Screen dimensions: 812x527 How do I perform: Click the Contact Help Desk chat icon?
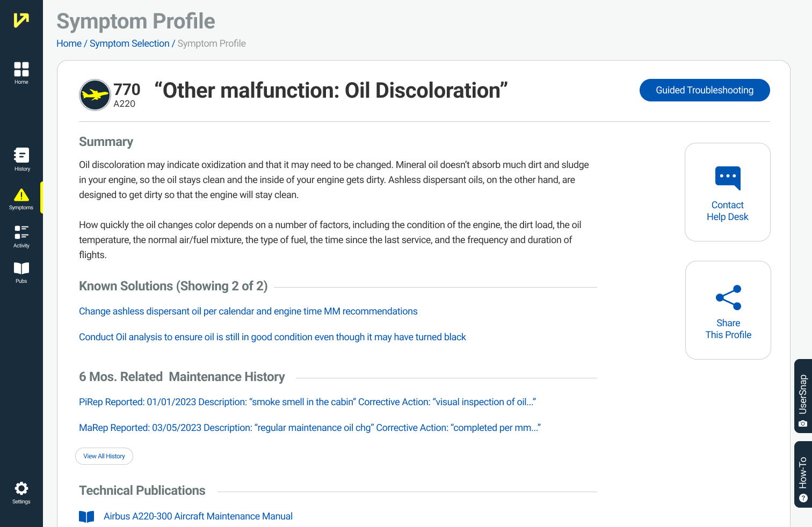coord(728,178)
